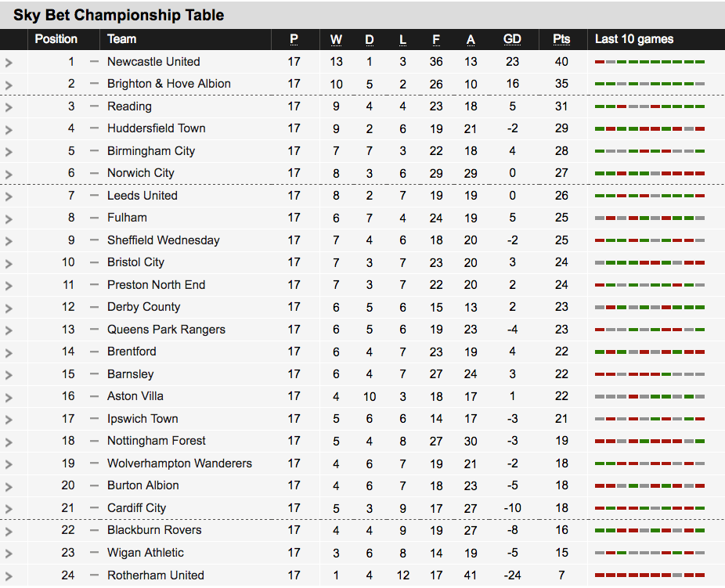Click the no-movement dash icon beside Cardiff City
725x588 pixels.
click(94, 508)
